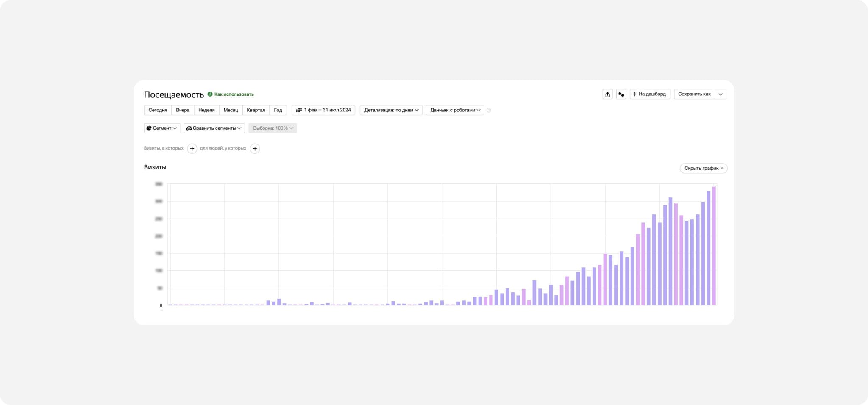Select the 'Год' period option
Screen dimensions: 868x405
tap(278, 110)
